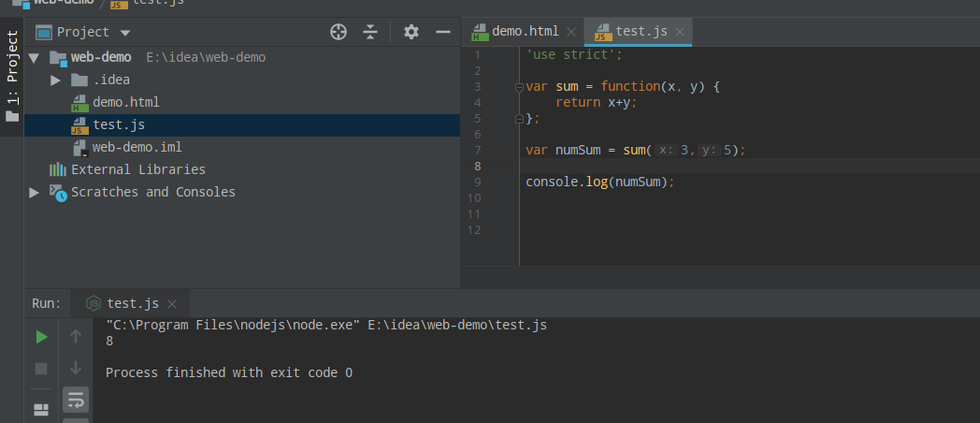Click the x: parameter hint on line 7
980x423 pixels.
tap(667, 150)
